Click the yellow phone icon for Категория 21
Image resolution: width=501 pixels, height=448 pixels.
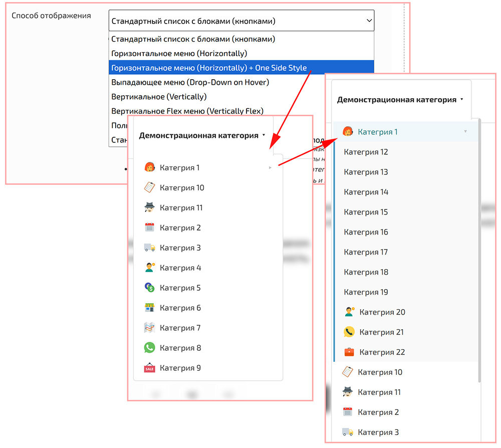[x=349, y=332]
